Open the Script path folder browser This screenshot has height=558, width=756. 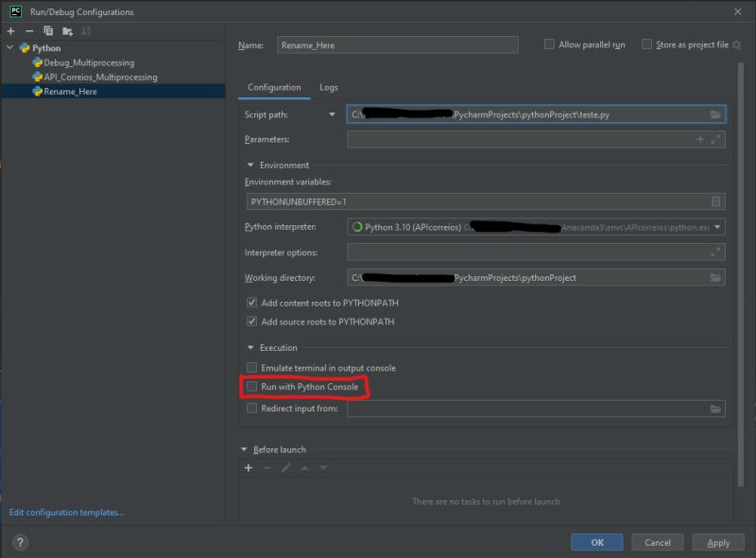coord(716,113)
